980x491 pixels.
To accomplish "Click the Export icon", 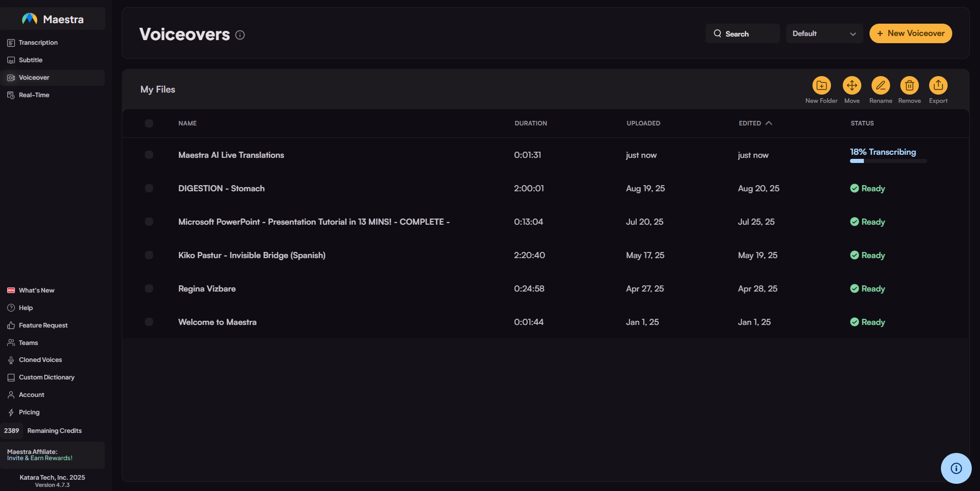I will [938, 85].
